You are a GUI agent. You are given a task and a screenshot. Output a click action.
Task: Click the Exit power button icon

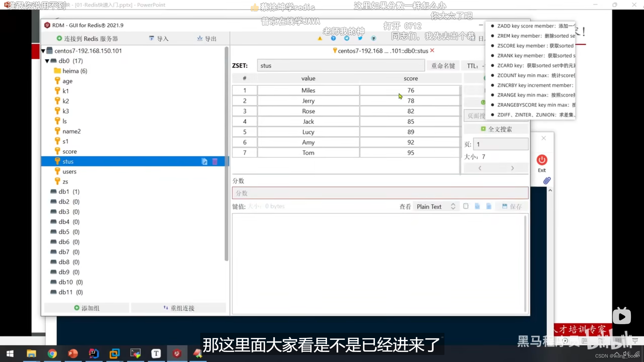[542, 160]
